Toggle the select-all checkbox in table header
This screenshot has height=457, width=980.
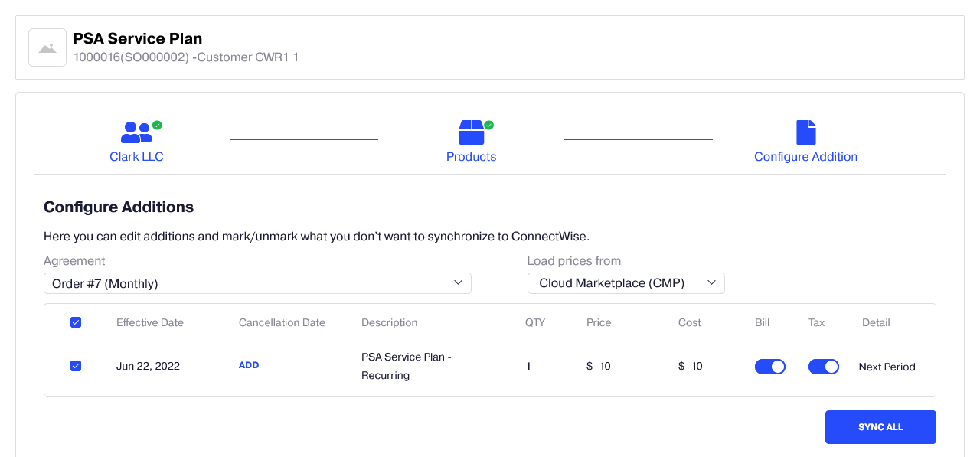click(x=76, y=322)
